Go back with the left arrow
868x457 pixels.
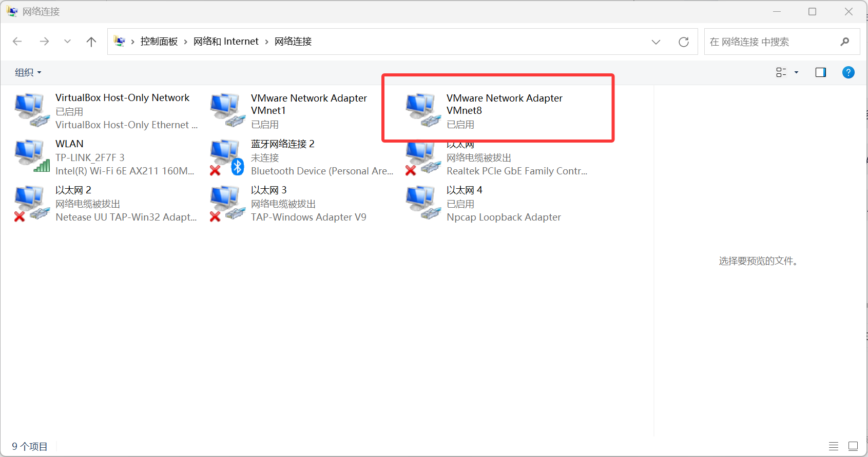click(x=17, y=42)
